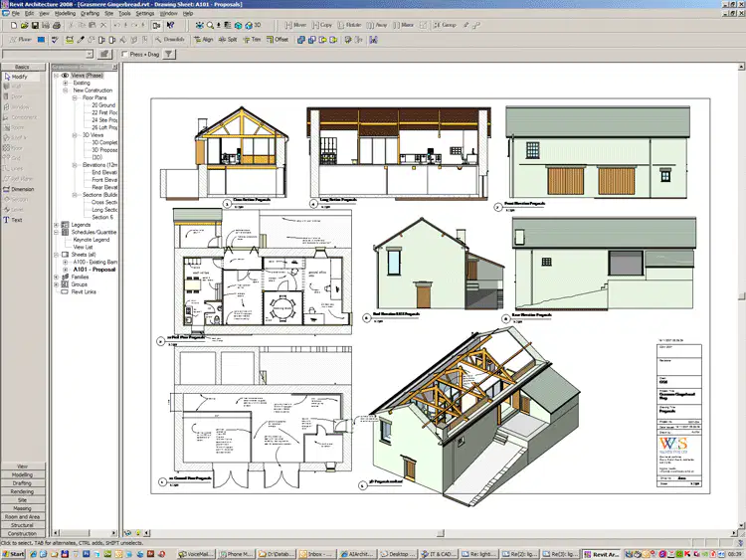The width and height of the screenshot is (746, 560).
Task: Click the Offset tool
Action: [x=278, y=40]
